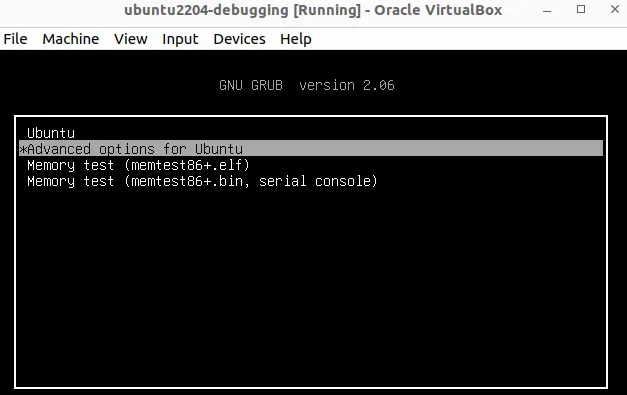Minimize the VirtualBox window

(547, 10)
